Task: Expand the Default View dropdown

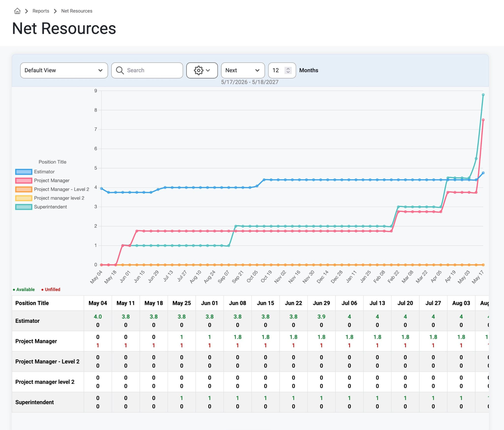Action: coord(64,70)
